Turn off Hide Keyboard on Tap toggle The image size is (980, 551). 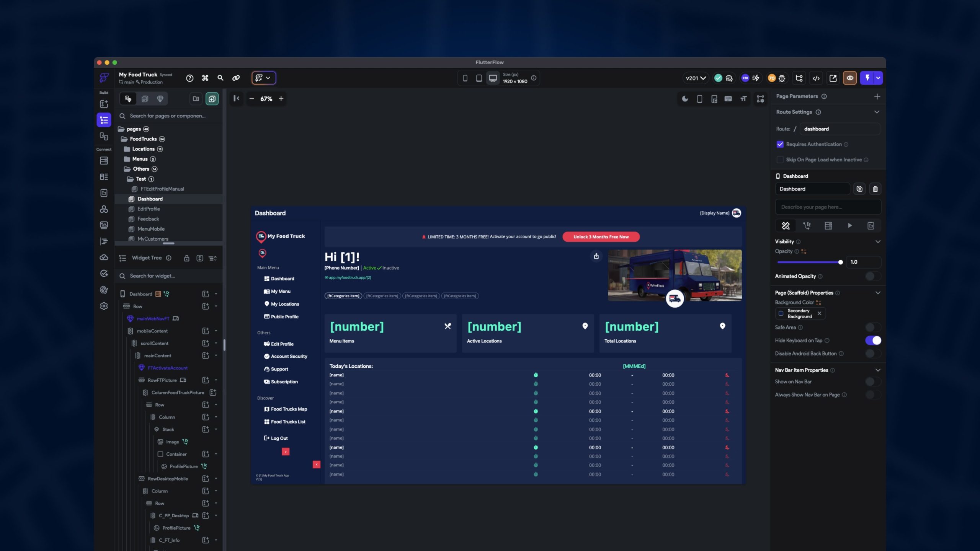873,341
